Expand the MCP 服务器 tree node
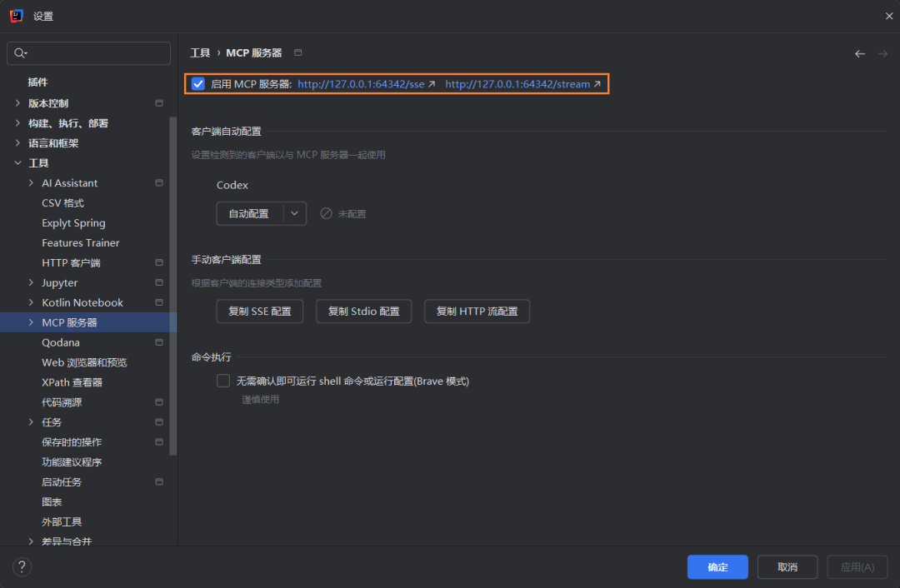This screenshot has height=588, width=900. coord(31,322)
